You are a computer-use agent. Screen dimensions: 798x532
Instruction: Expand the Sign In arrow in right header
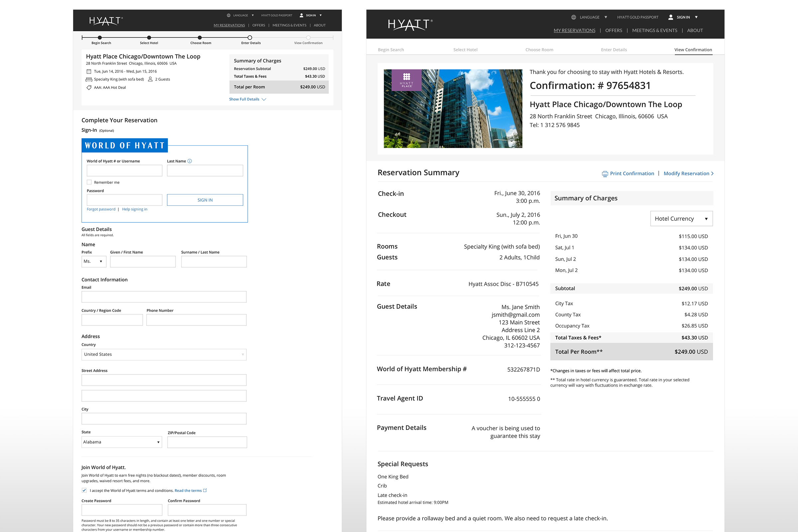point(696,17)
